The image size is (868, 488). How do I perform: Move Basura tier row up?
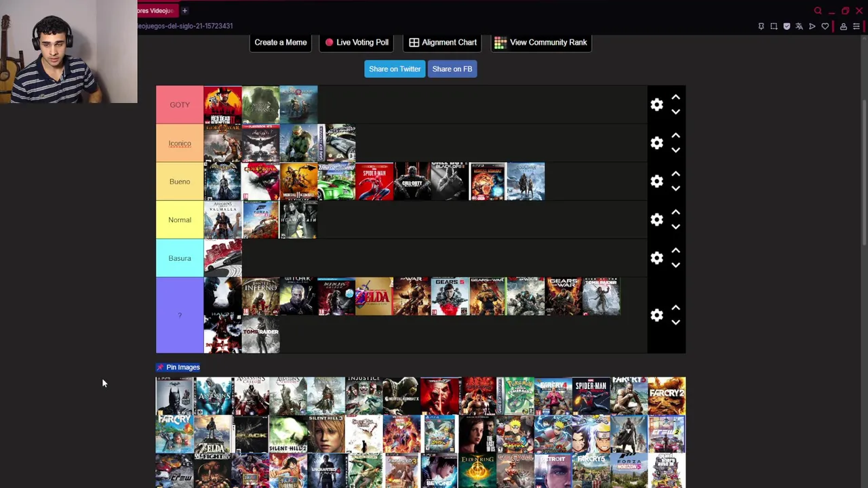click(x=675, y=251)
